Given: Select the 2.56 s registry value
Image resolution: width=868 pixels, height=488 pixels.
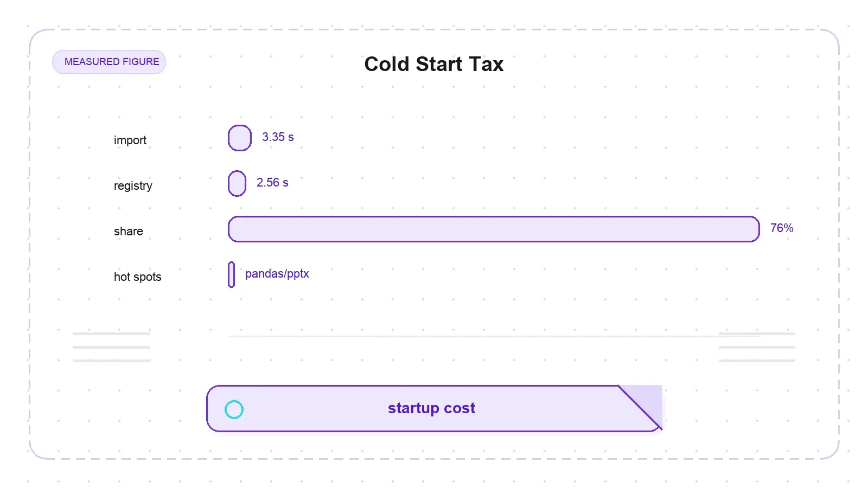Looking at the screenshot, I should click(272, 183).
